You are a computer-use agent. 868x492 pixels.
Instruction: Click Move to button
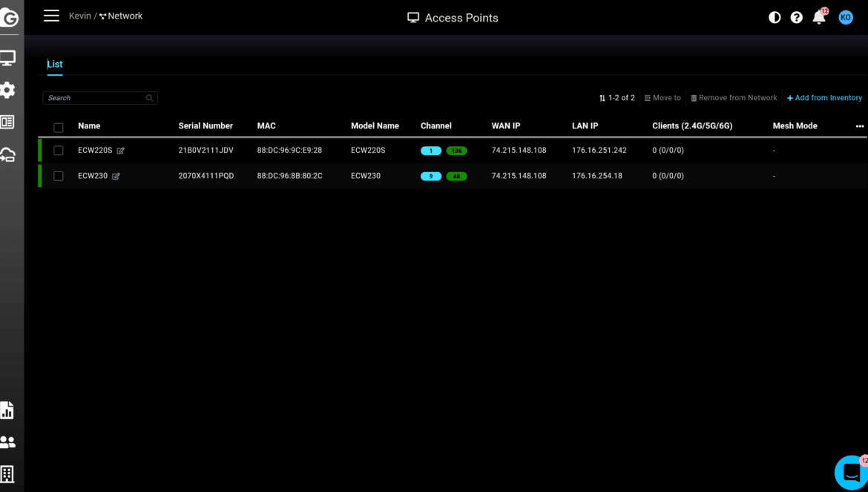coord(662,98)
